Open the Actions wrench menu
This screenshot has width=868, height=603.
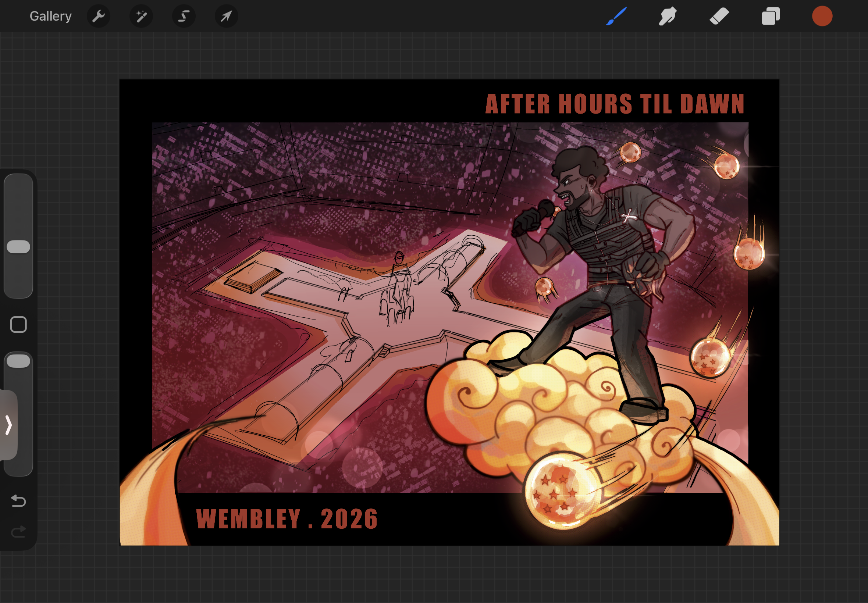coord(98,16)
